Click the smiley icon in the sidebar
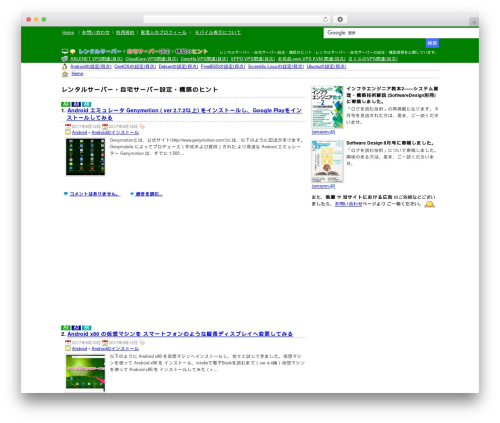This screenshot has width=500, height=423. [x=429, y=204]
